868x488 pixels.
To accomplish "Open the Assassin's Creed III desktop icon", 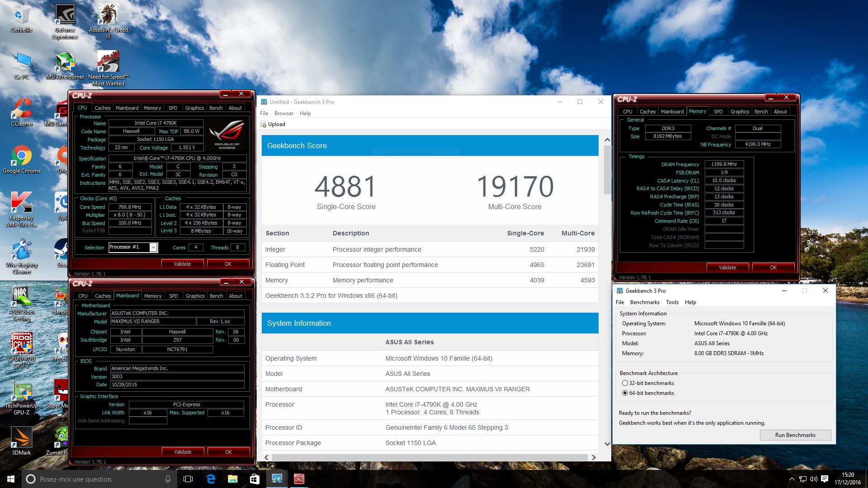I will (108, 21).
